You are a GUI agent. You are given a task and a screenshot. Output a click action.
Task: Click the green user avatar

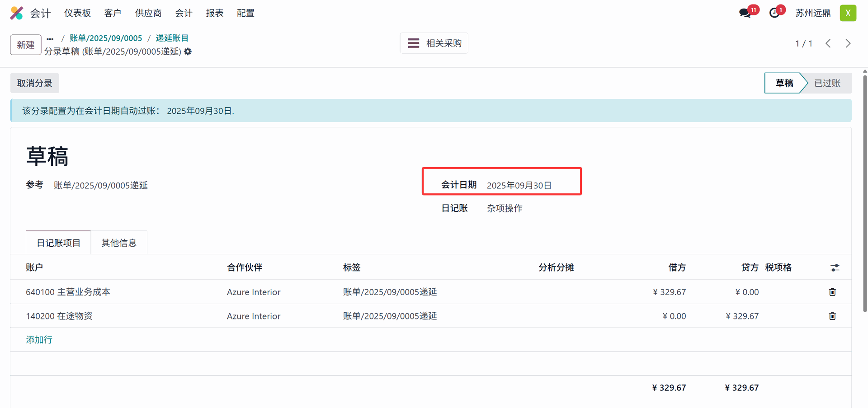click(848, 13)
